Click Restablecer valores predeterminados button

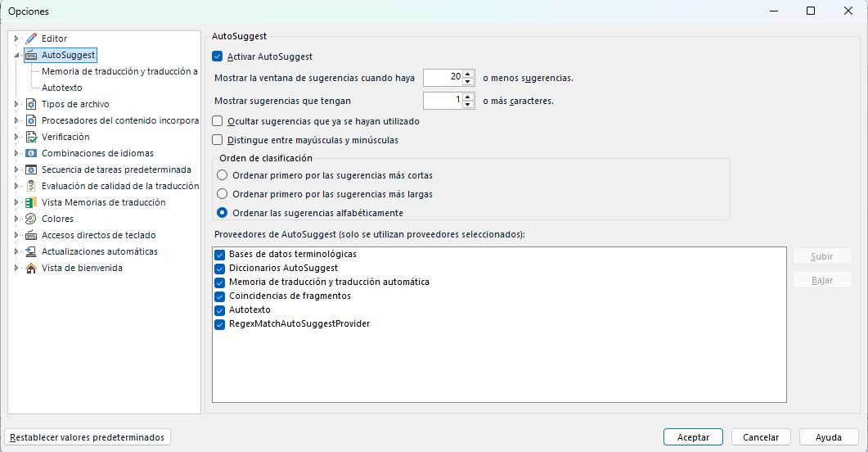[88, 437]
